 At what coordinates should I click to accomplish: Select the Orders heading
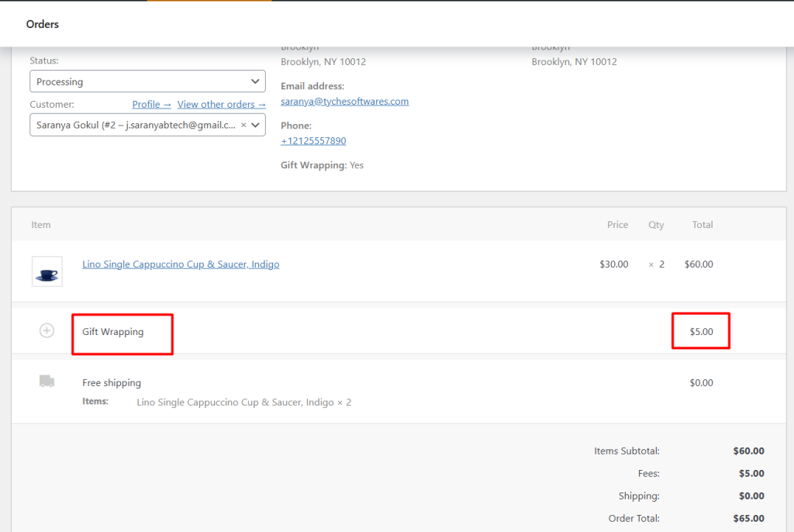pos(42,24)
